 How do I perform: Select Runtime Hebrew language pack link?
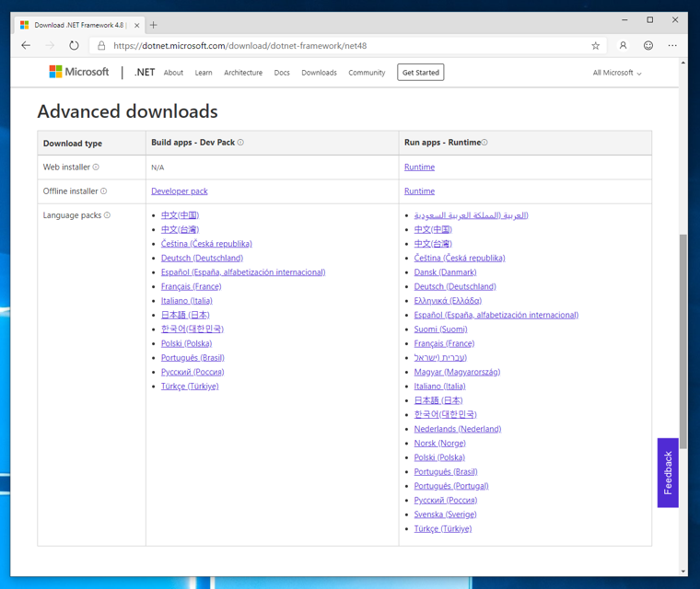click(440, 358)
